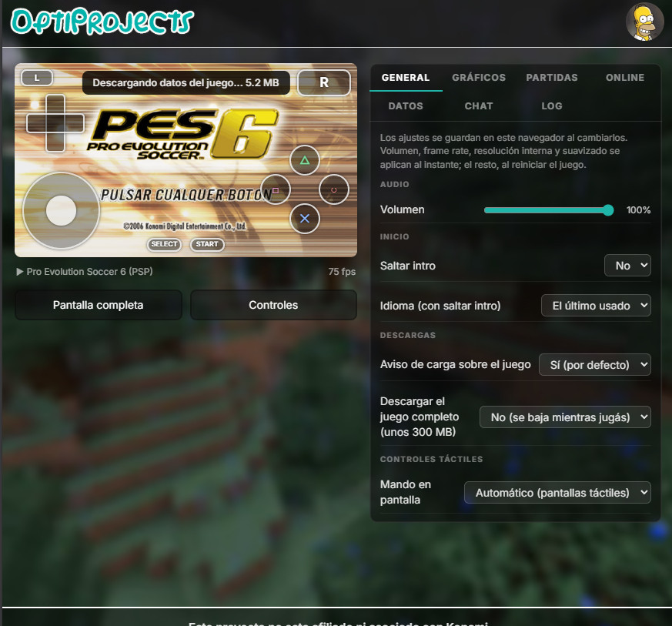Open the Descargar el juego completo dropdown
Screen dimensions: 672x626
pos(565,417)
